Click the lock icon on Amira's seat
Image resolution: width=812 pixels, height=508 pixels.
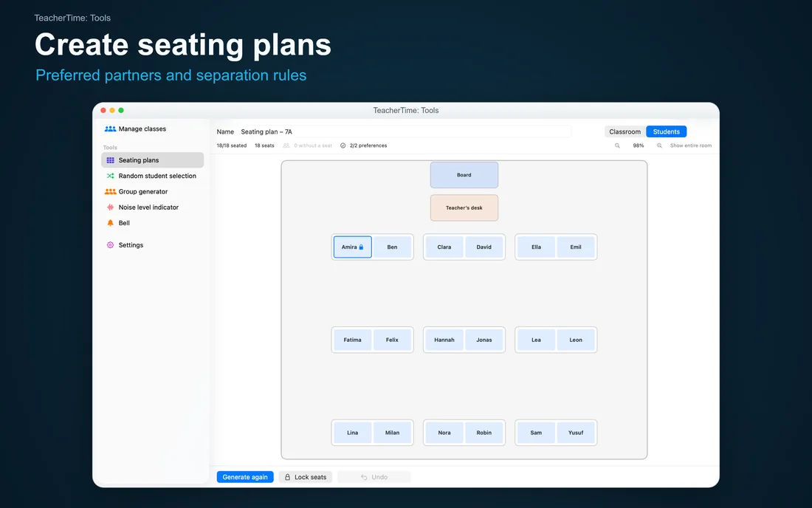point(362,247)
